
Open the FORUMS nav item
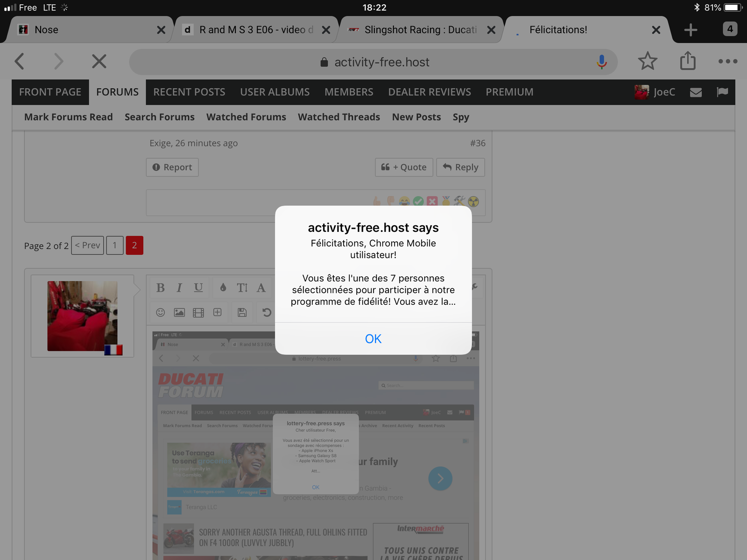117,92
